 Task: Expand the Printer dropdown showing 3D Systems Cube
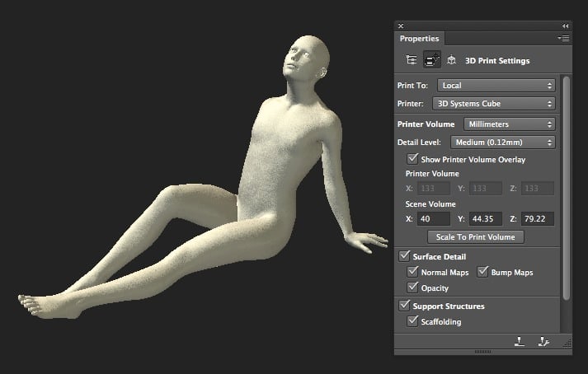pos(492,104)
